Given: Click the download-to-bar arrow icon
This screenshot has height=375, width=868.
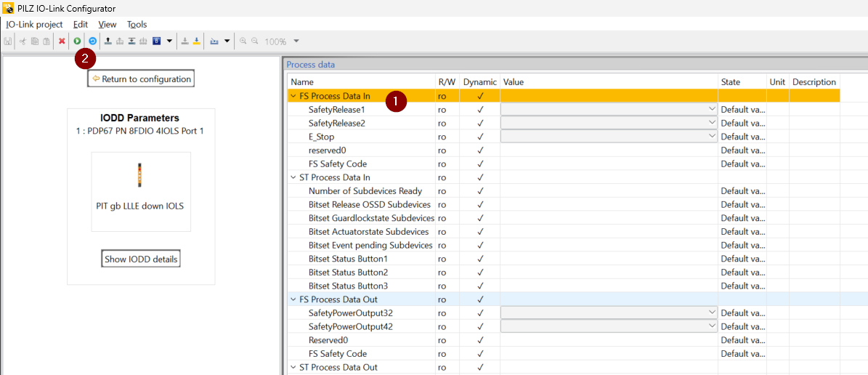Looking at the screenshot, I should 131,41.
